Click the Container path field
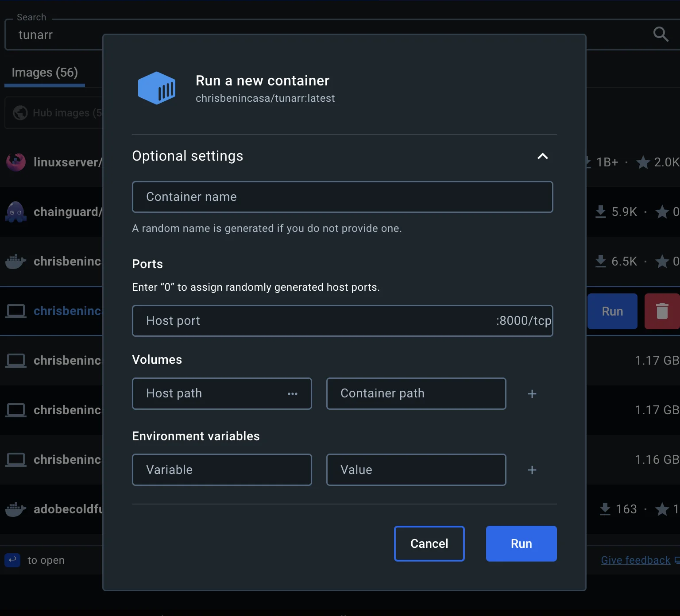The height and width of the screenshot is (616, 680). [416, 393]
